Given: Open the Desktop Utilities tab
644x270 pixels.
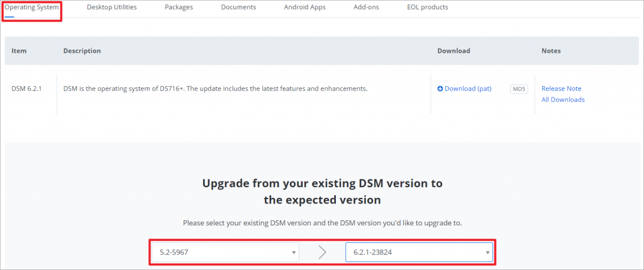Looking at the screenshot, I should pyautogui.click(x=112, y=8).
